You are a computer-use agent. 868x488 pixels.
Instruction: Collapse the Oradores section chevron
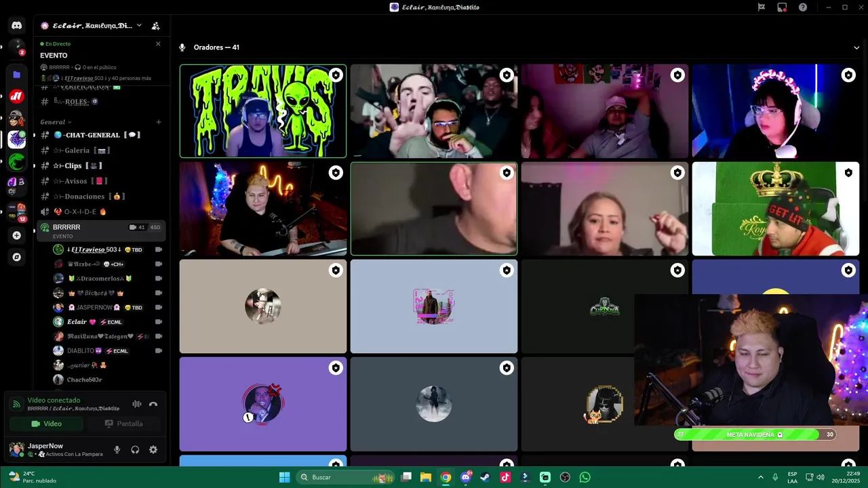coord(856,47)
